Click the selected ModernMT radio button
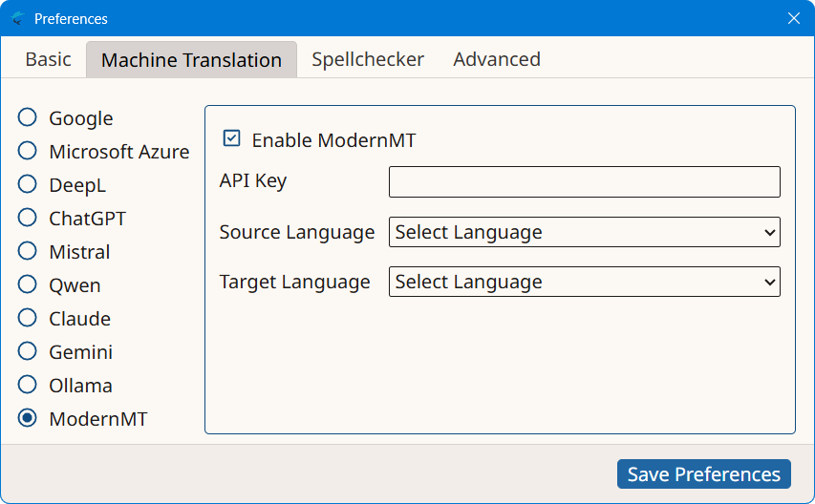Viewport: 815px width, 504px height. coord(27,418)
